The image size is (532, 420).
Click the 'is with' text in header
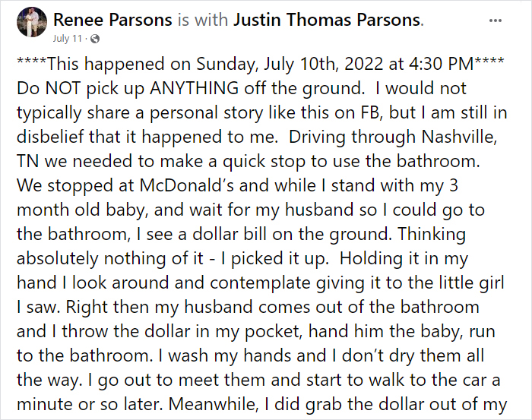pyautogui.click(x=203, y=20)
